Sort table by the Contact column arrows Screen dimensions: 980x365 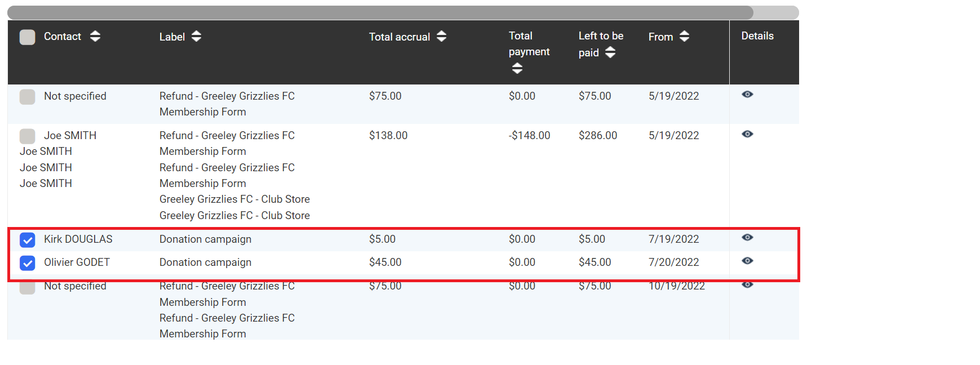coord(95,37)
